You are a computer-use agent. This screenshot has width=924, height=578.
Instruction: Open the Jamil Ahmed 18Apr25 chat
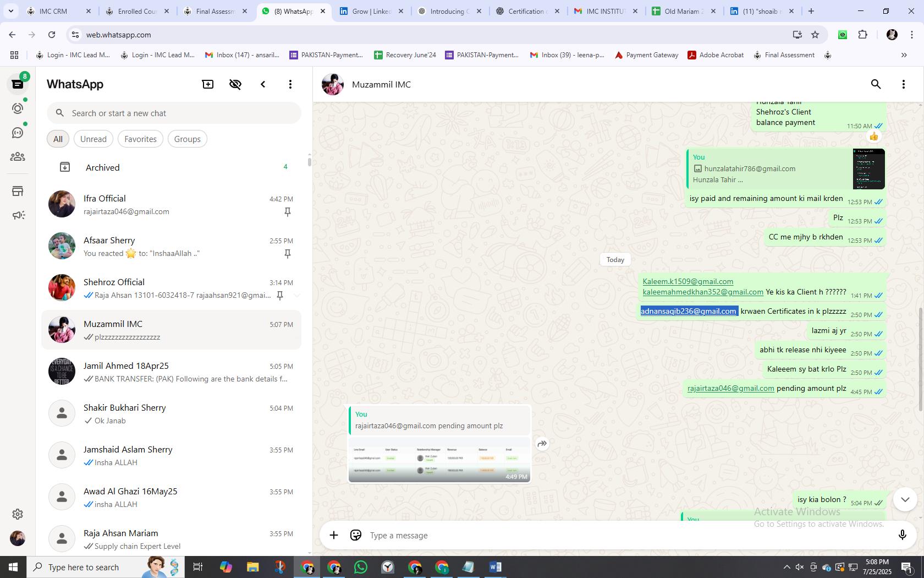click(172, 372)
